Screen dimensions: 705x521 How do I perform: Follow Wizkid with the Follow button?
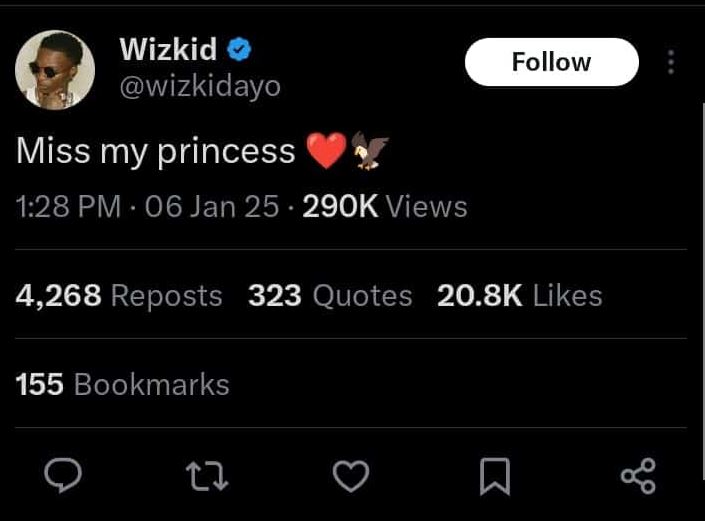[551, 62]
